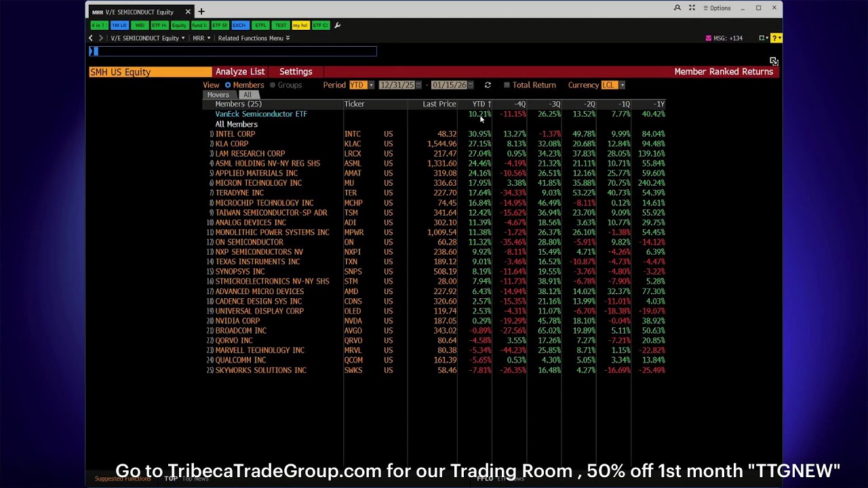
Task: Open the Settings menu
Action: 296,72
